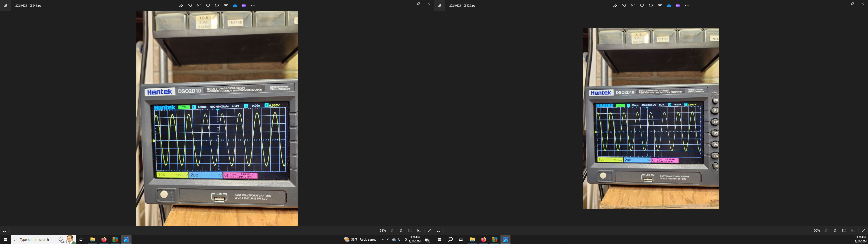Open Clipchamp video editor from 103349.jpg window
The width and height of the screenshot is (868, 244).
(x=244, y=5)
